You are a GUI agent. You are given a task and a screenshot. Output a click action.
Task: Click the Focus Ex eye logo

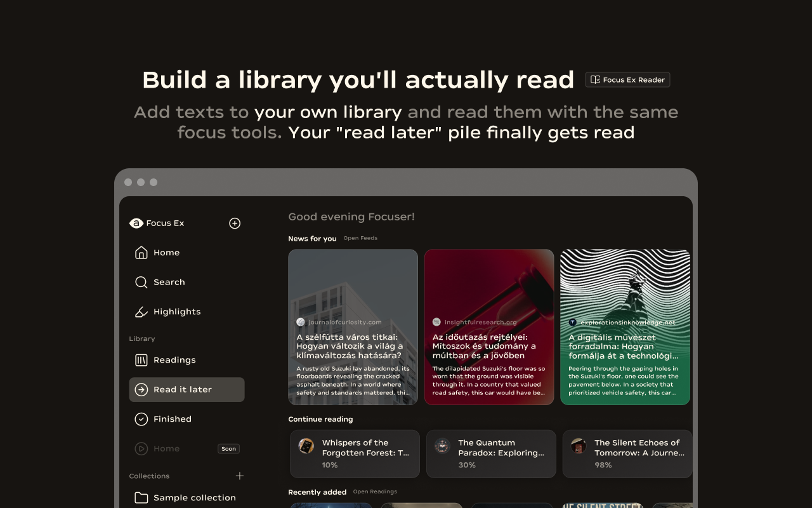click(x=136, y=223)
